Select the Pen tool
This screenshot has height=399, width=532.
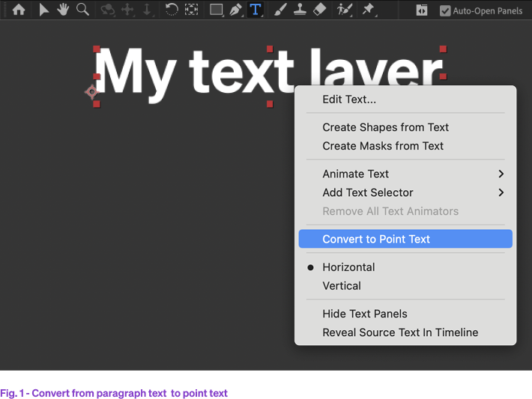click(x=236, y=10)
